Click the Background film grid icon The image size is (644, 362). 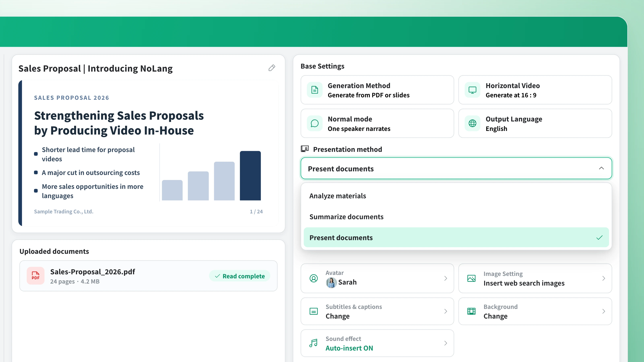click(472, 312)
